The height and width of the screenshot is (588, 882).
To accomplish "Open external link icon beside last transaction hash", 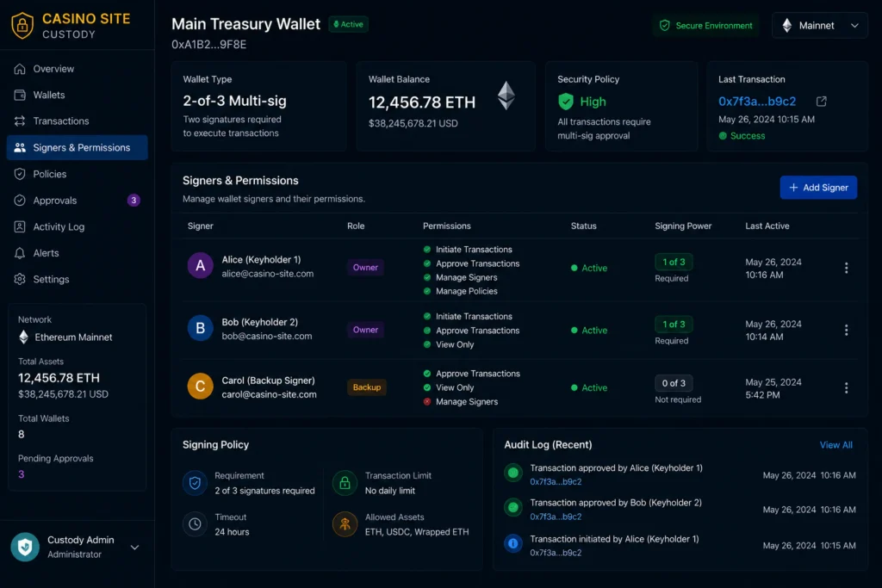I will point(821,102).
